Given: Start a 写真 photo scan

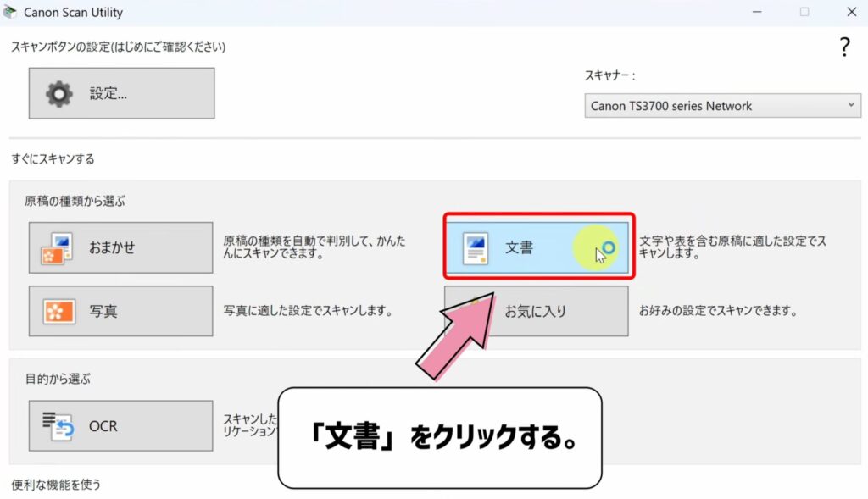Looking at the screenshot, I should point(120,311).
